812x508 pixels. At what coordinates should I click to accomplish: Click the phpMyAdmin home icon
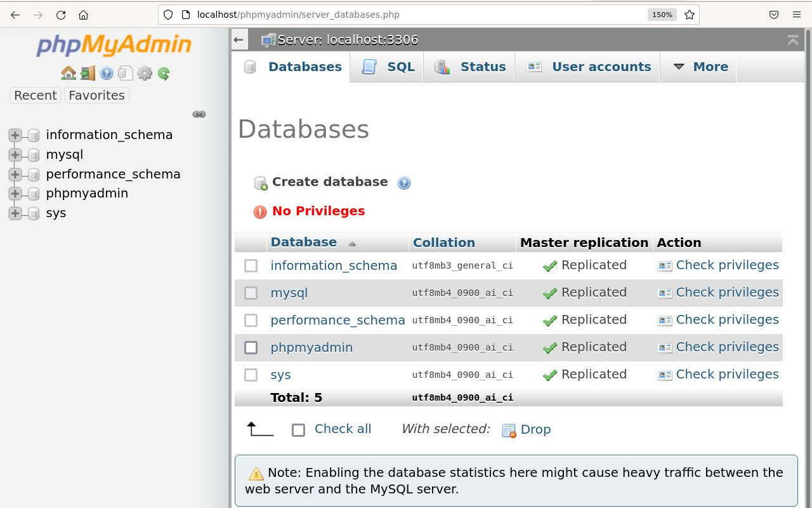pos(68,73)
